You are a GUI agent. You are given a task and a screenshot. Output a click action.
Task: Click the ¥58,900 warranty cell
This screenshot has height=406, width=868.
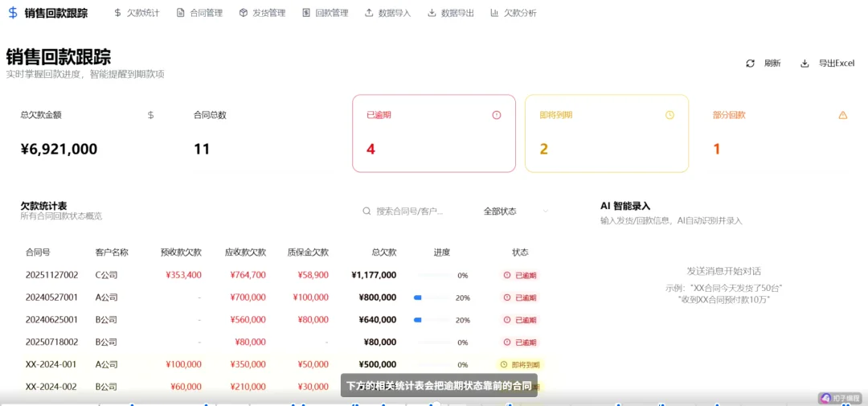coord(313,275)
